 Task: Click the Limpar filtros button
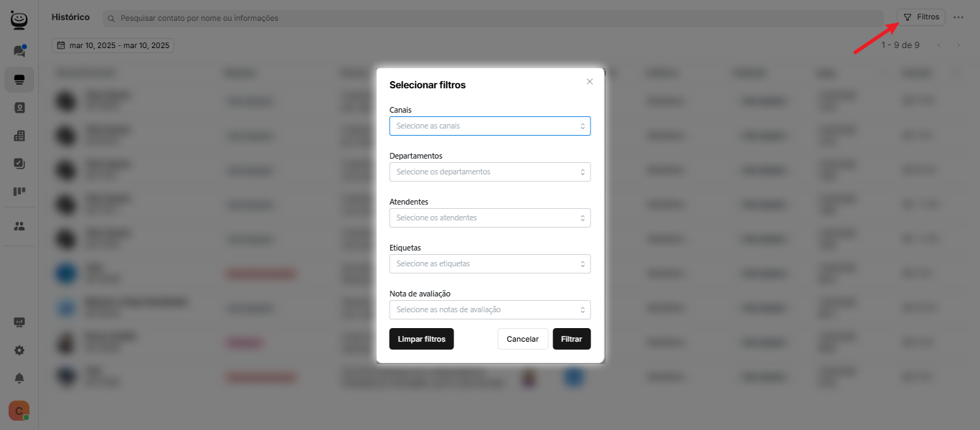[421, 339]
